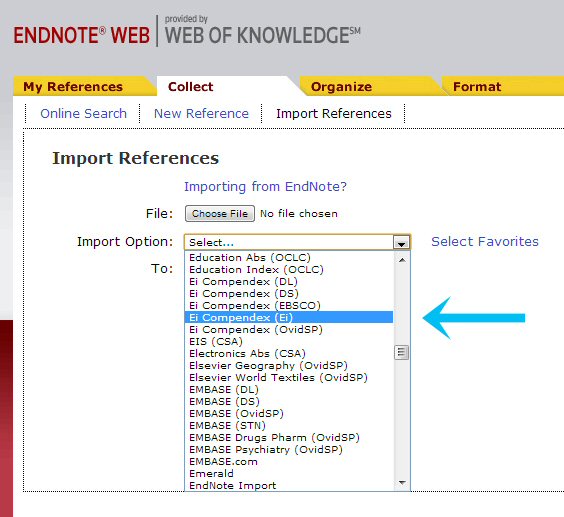Switch to the Organize tab
The width and height of the screenshot is (564, 517).
(x=341, y=87)
